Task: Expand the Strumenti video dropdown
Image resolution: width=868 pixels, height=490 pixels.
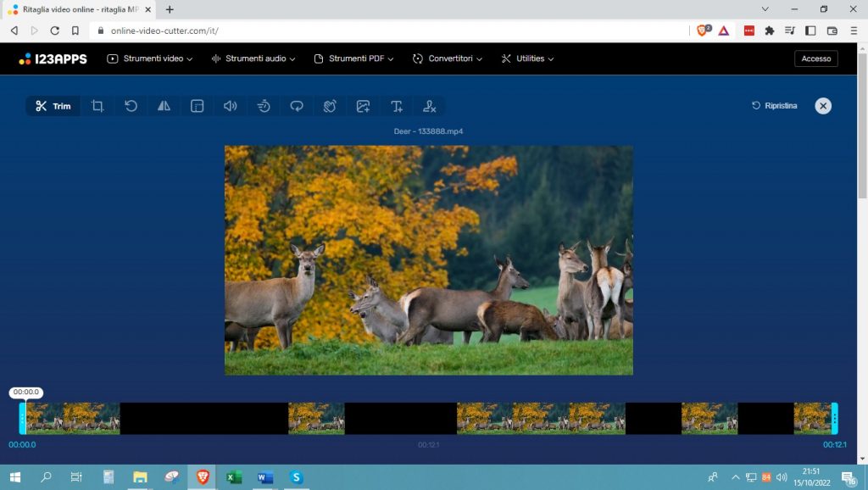Action: coord(150,58)
